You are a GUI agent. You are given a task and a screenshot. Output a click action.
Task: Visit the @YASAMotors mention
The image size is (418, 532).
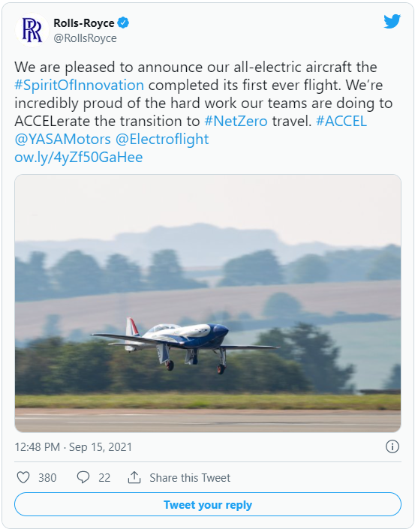pos(62,139)
